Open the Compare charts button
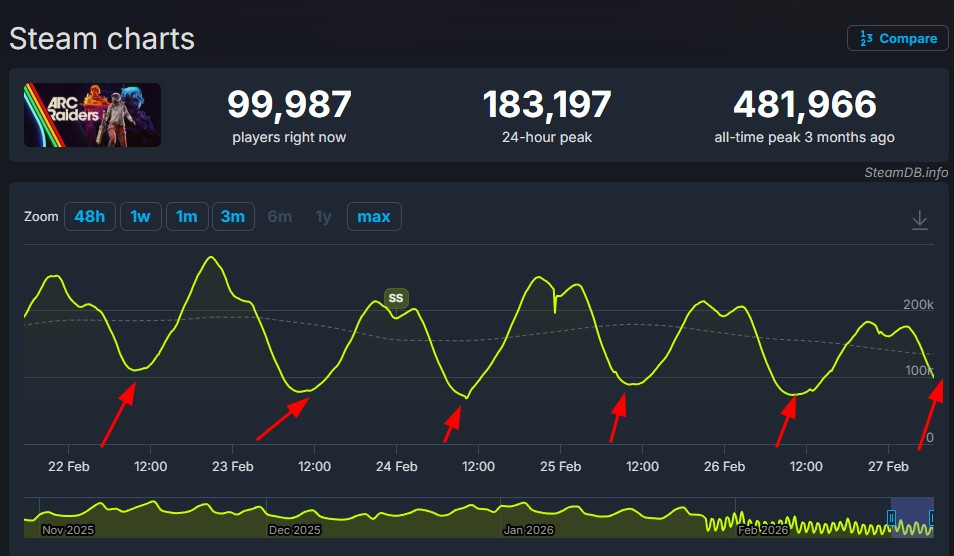Screen dimensions: 954x556 click(897, 38)
